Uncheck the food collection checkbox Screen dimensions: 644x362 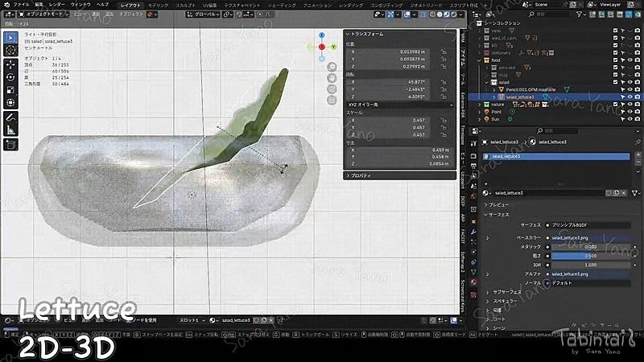[615, 60]
